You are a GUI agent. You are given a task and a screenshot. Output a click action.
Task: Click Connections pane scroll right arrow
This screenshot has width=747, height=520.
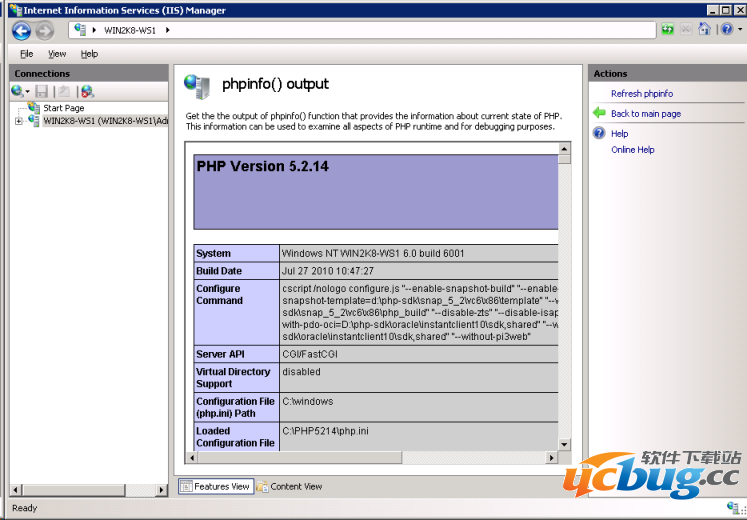[162, 490]
